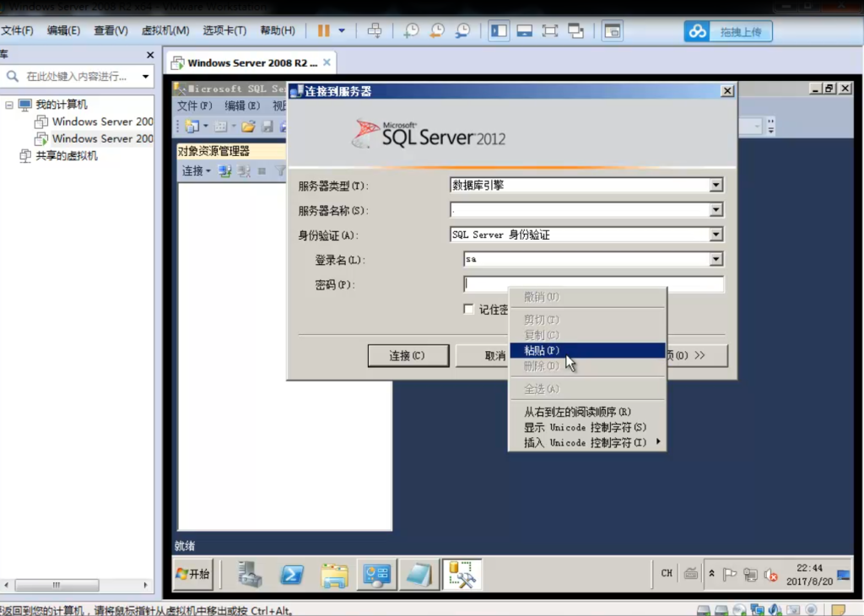The height and width of the screenshot is (616, 864).
Task: Select 共享的虚拟机 in the library
Action: 67,156
